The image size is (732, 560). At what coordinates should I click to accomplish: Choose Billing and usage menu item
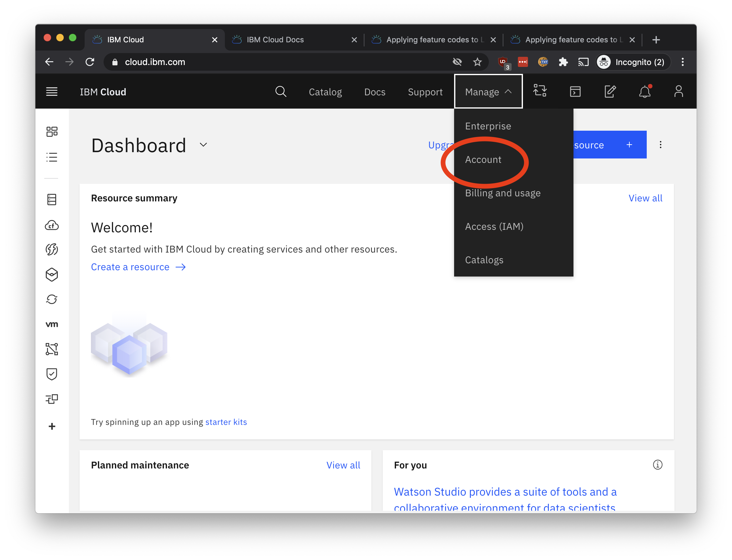502,193
